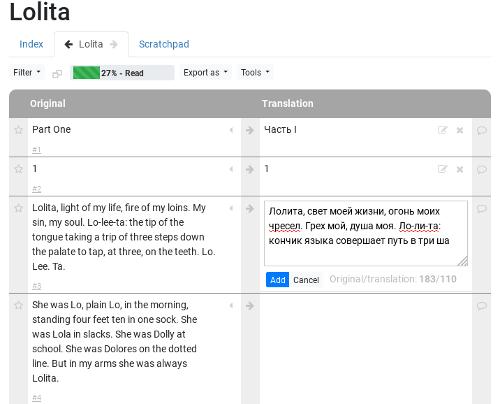Open comments for the 'She was Lo' row
500x404 pixels.
(482, 306)
